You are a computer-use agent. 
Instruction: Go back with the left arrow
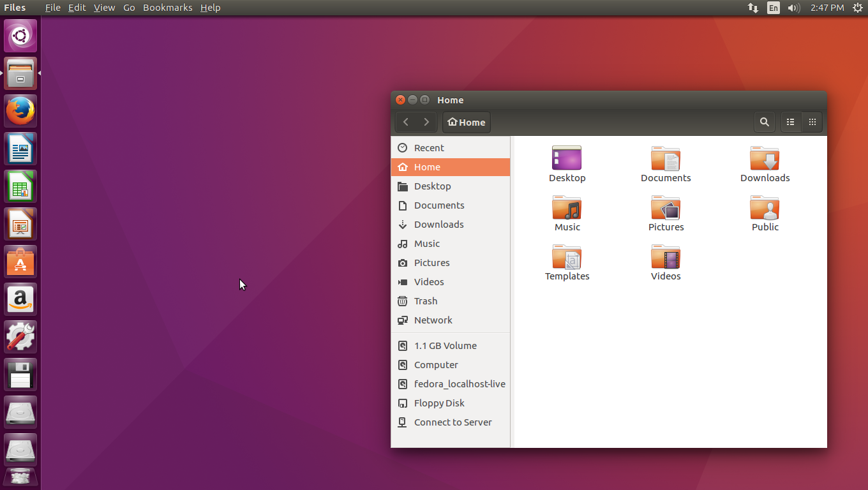tap(406, 122)
